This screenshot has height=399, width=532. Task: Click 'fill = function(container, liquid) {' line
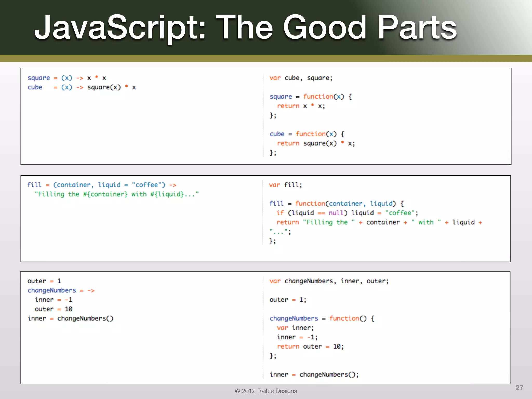(x=336, y=203)
